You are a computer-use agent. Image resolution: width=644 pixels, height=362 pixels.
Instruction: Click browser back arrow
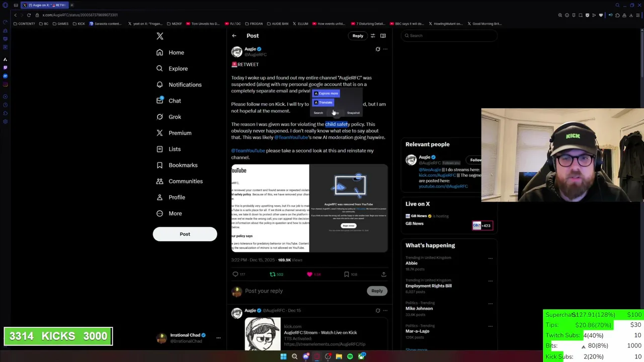(15, 15)
